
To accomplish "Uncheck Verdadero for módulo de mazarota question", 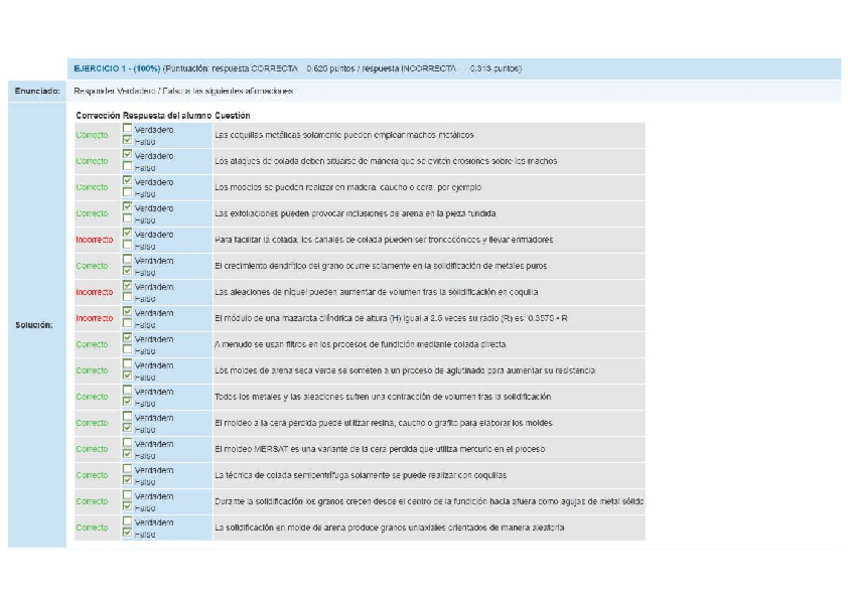I will tap(126, 312).
